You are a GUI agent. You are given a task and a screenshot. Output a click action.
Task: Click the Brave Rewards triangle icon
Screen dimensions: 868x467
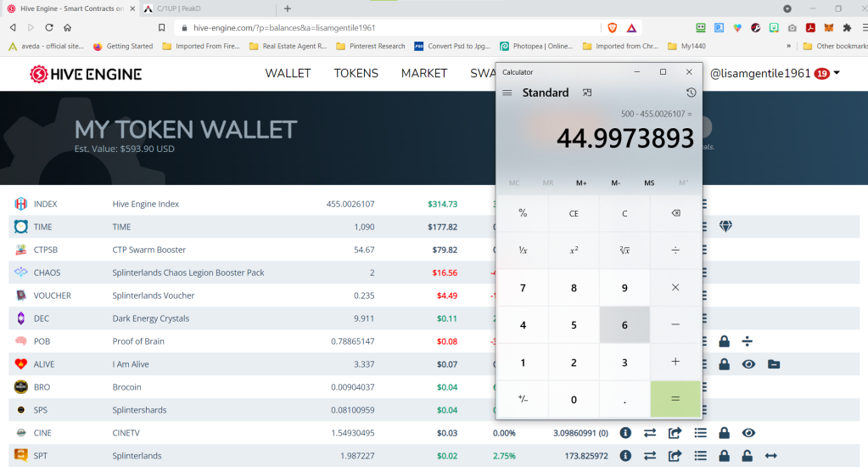coord(631,28)
